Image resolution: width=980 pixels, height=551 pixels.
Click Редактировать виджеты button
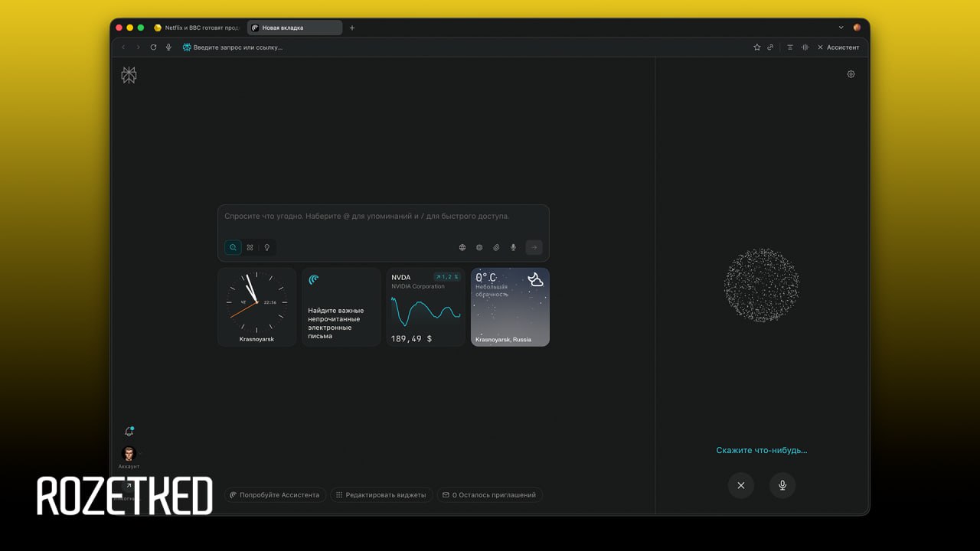point(381,495)
